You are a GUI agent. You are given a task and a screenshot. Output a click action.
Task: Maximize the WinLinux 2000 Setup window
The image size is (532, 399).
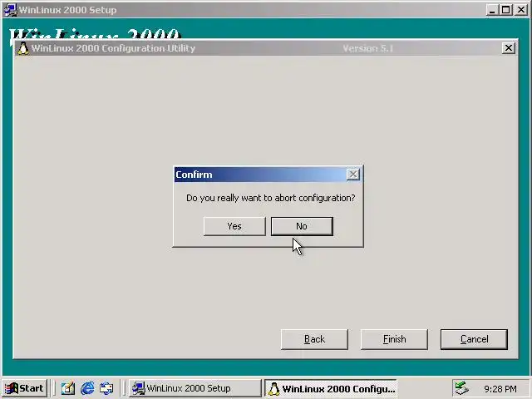point(505,9)
